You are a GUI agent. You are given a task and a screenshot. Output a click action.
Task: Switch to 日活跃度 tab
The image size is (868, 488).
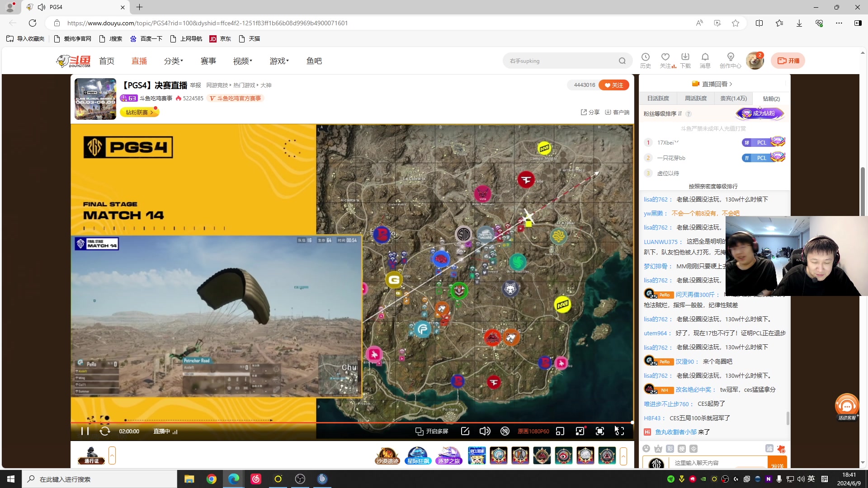tap(658, 99)
